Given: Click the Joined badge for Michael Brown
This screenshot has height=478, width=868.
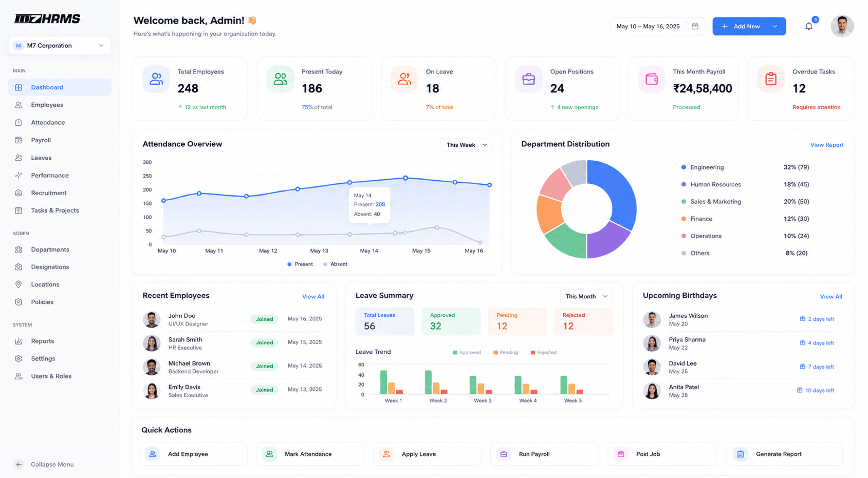Looking at the screenshot, I should point(264,366).
